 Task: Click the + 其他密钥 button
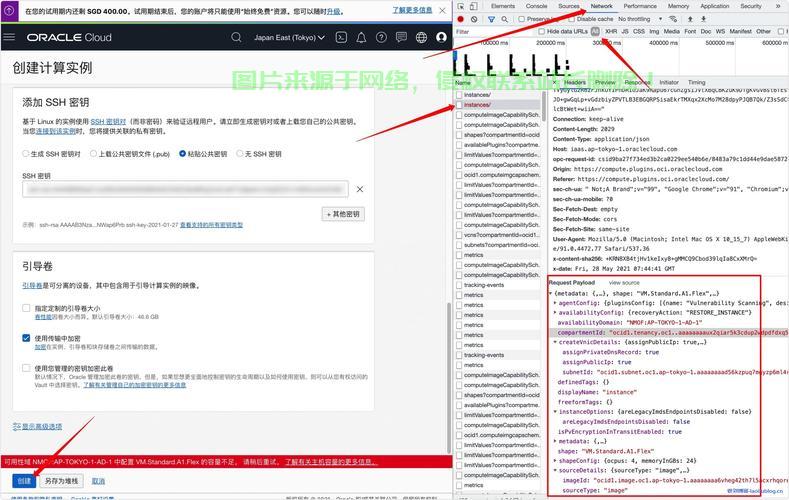coord(342,214)
